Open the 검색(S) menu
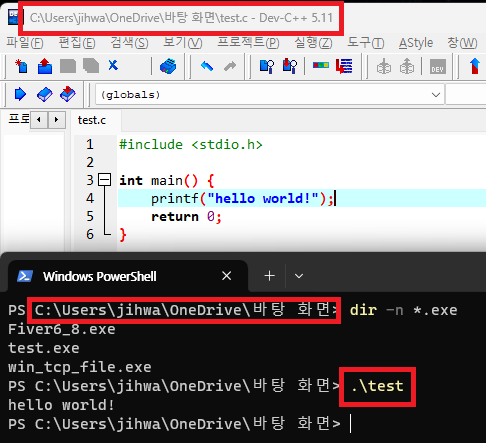Viewport: 486px width, 443px height. [129, 43]
